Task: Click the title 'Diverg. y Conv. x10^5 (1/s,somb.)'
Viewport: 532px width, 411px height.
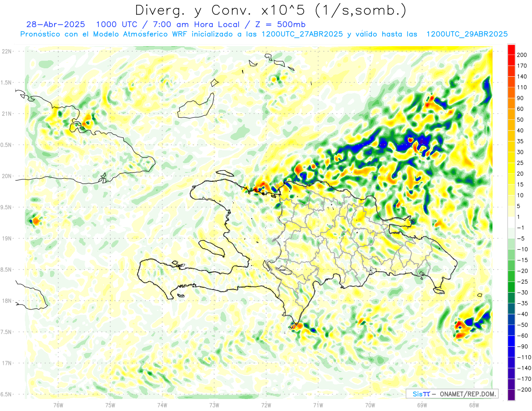Action: (271, 10)
